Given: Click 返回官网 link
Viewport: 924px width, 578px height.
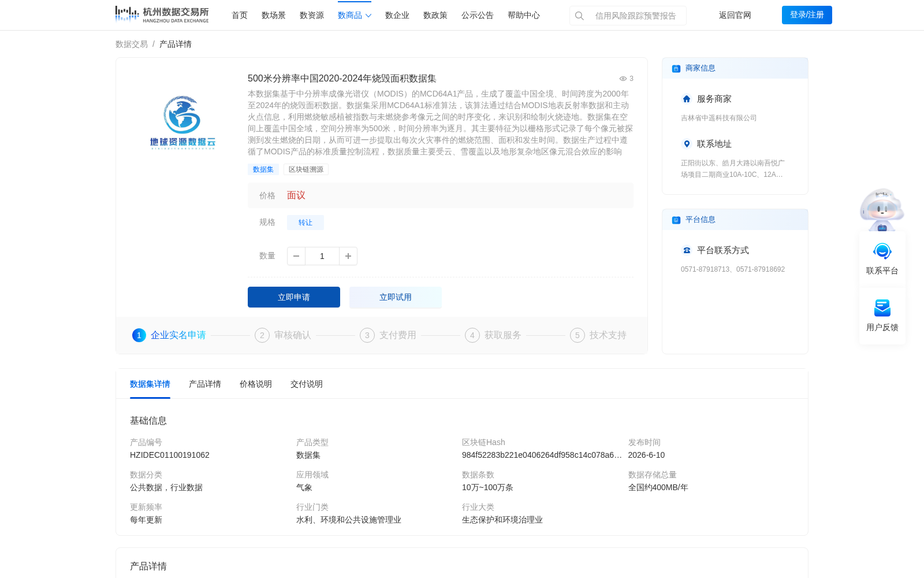Looking at the screenshot, I should 735,16.
